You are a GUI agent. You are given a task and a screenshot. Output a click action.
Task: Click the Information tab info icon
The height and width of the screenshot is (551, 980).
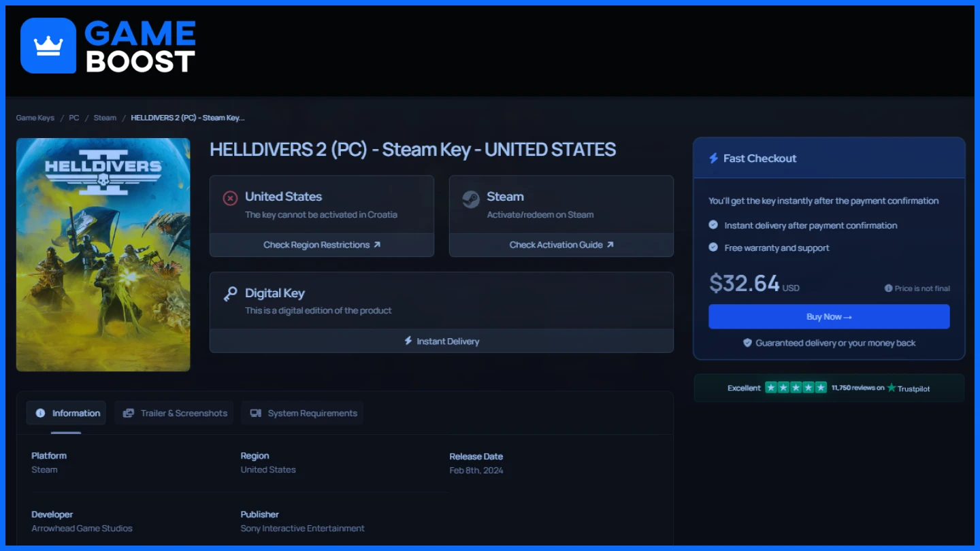[x=40, y=413]
